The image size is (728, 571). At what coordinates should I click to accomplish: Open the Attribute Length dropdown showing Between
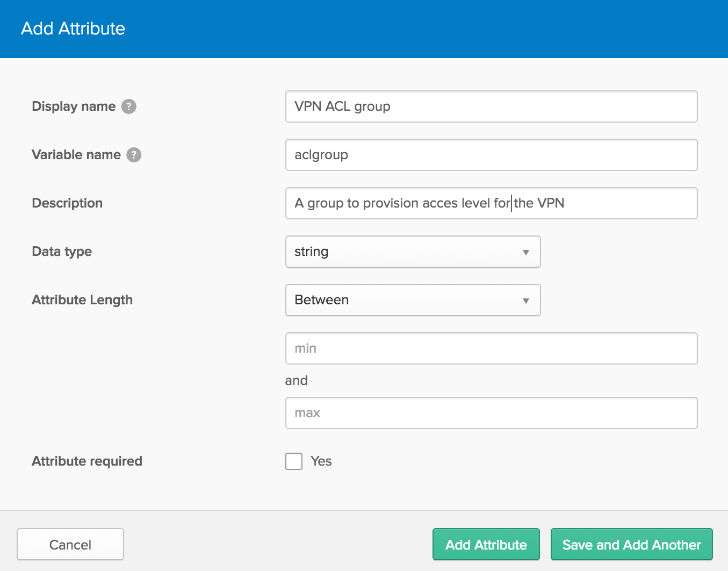click(x=413, y=300)
